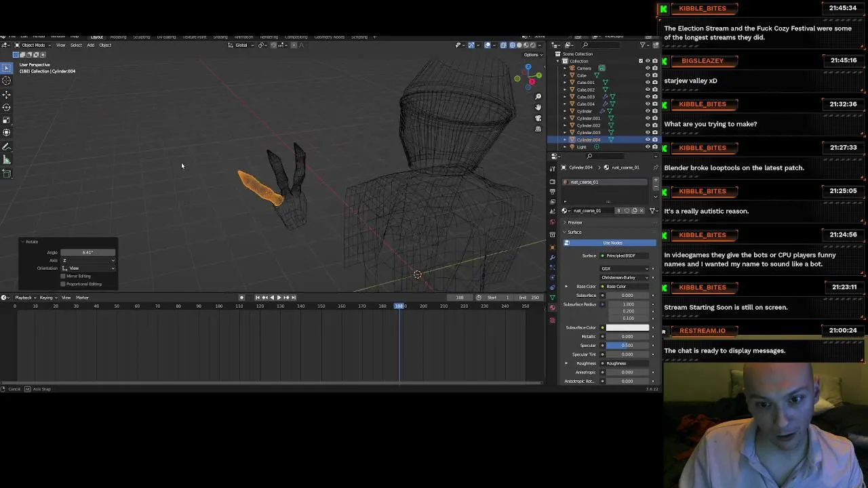868x488 pixels.
Task: Enable Mirror Editing checkbox in Rotate panel
Action: 63,277
